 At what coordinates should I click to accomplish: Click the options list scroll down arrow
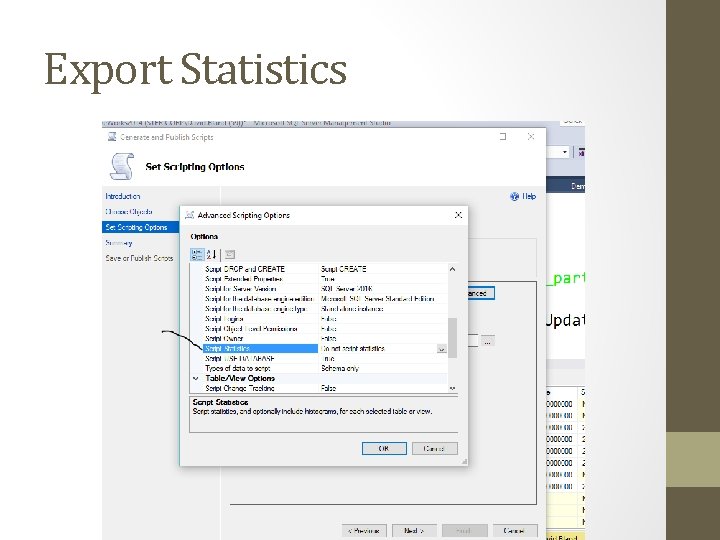452,388
